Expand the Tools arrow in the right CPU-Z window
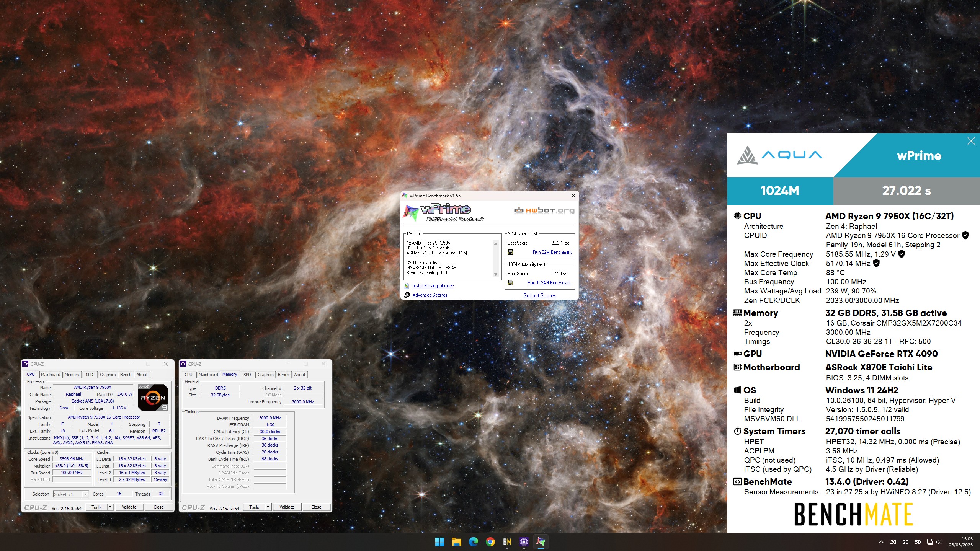Image resolution: width=980 pixels, height=551 pixels. point(268,507)
